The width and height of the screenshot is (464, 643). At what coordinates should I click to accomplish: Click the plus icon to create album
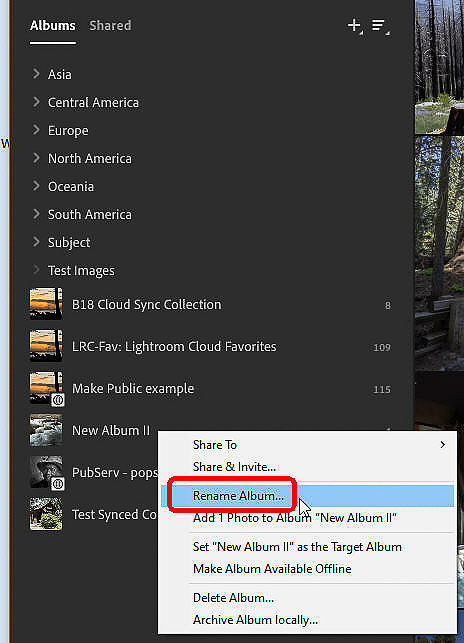click(x=354, y=26)
